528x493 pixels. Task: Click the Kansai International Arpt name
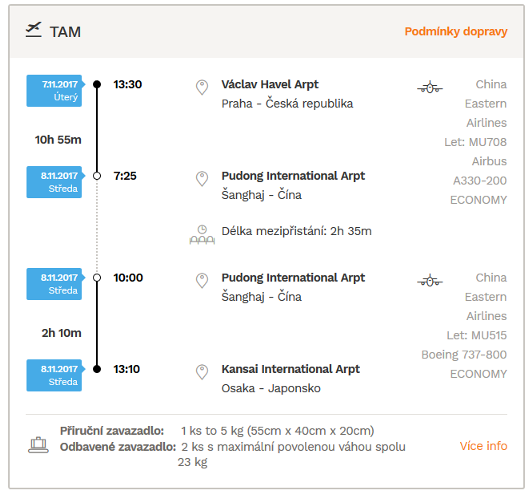pos(291,369)
